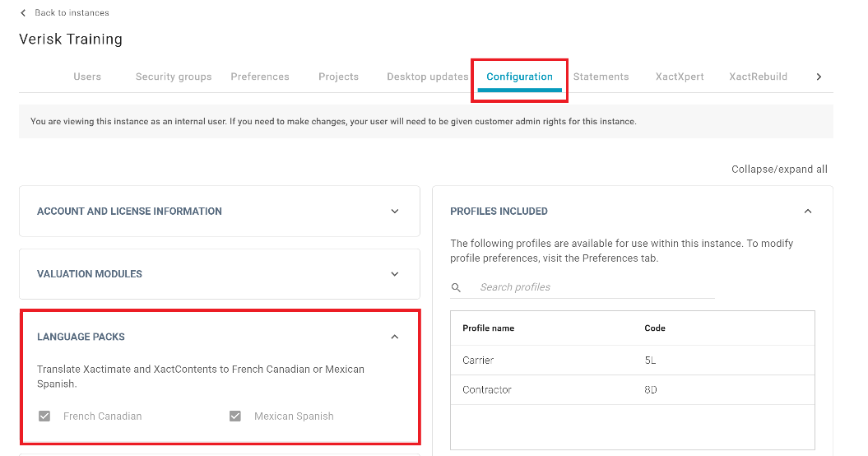Screen dimensions: 868x456
Task: Click Collapse/expand all
Action: pos(779,169)
